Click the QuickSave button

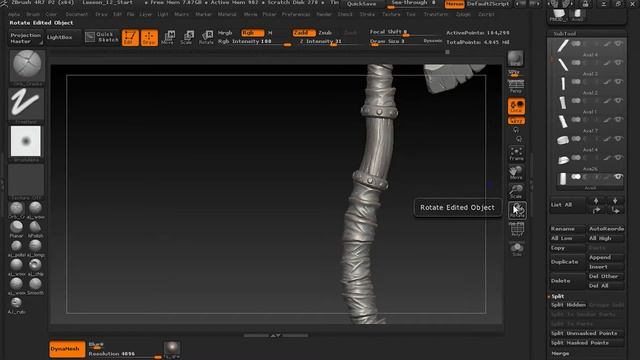click(x=362, y=4)
